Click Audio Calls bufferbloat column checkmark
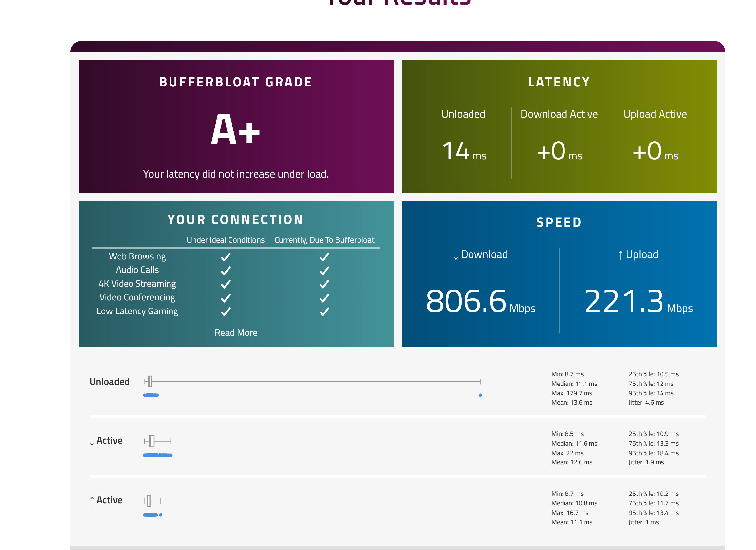 (324, 270)
